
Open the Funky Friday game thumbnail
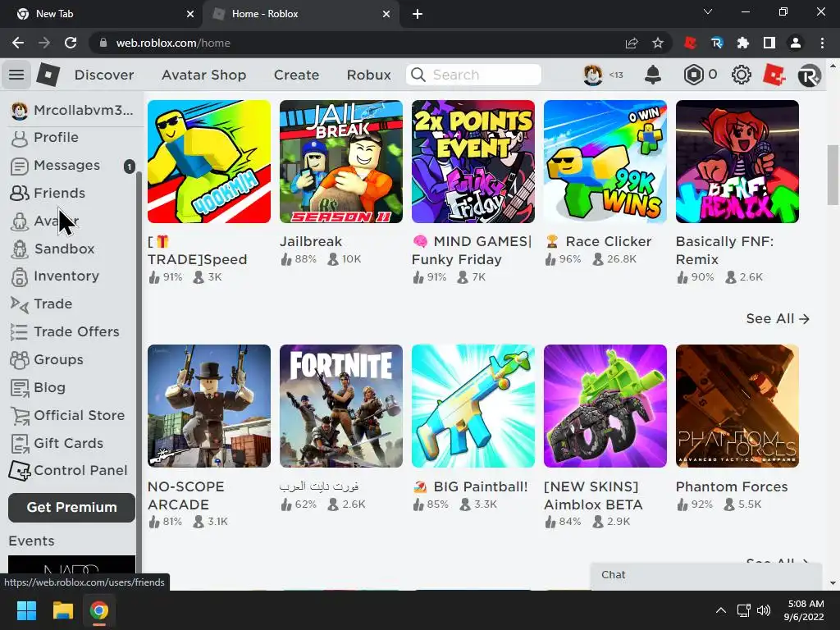[473, 162]
